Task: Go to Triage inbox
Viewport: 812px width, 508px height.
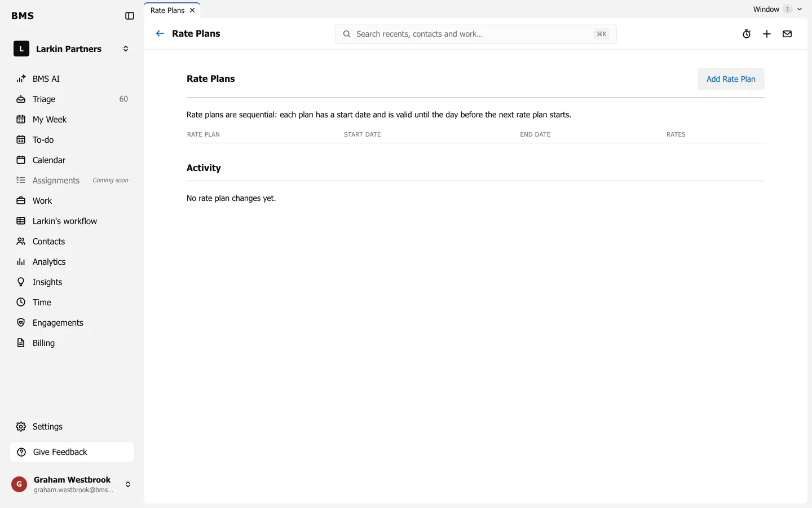Action: [72, 99]
